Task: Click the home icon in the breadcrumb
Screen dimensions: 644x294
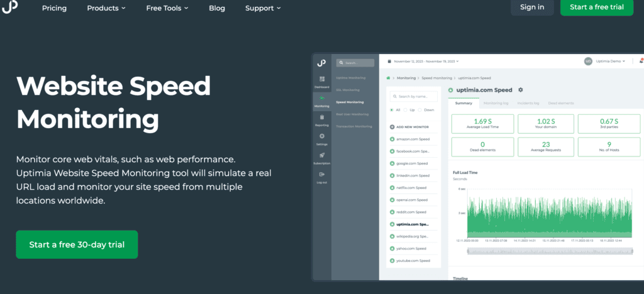Action: click(x=388, y=78)
